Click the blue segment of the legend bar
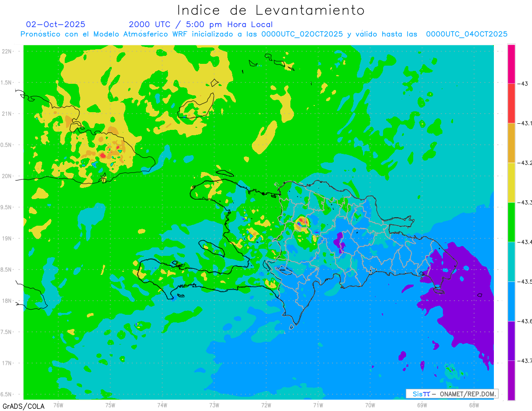The height and width of the screenshot is (411, 532). [x=511, y=301]
